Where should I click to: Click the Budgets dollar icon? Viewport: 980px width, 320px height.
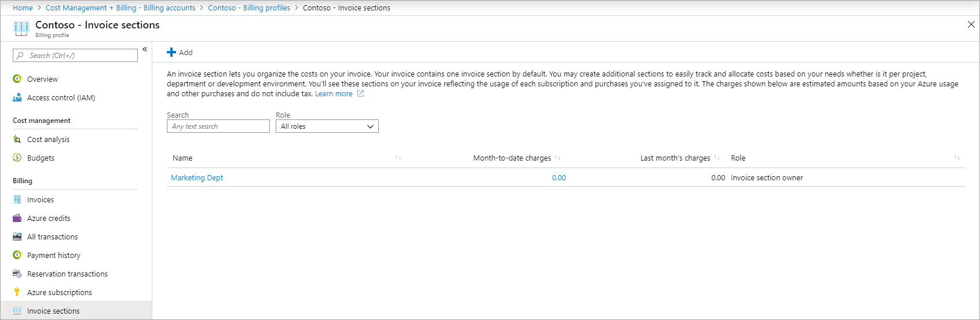point(17,158)
